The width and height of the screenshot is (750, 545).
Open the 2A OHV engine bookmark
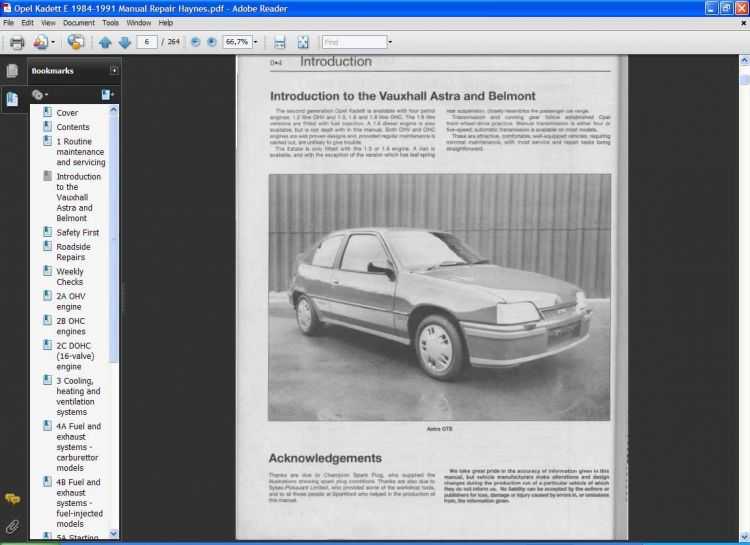pos(71,301)
